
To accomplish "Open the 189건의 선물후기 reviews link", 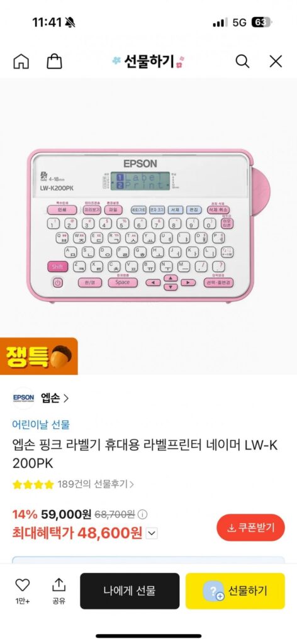I will (x=96, y=484).
